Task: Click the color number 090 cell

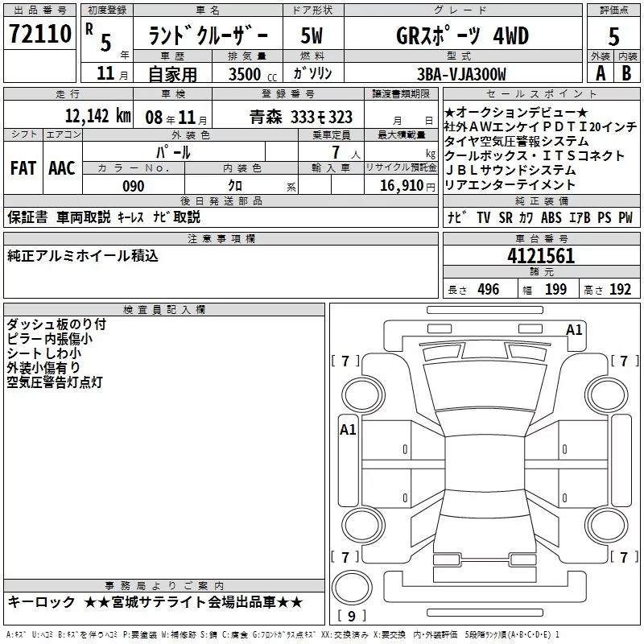Action: pos(134,186)
